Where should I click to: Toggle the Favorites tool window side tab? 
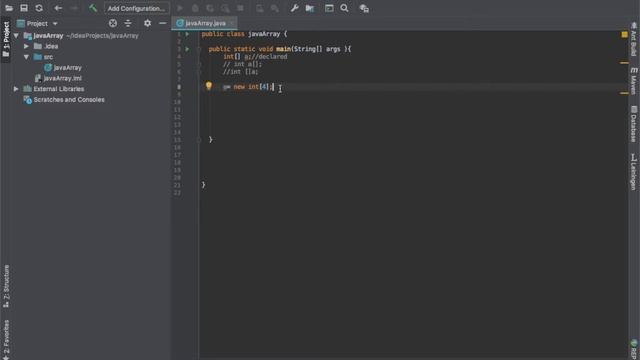(x=6, y=339)
